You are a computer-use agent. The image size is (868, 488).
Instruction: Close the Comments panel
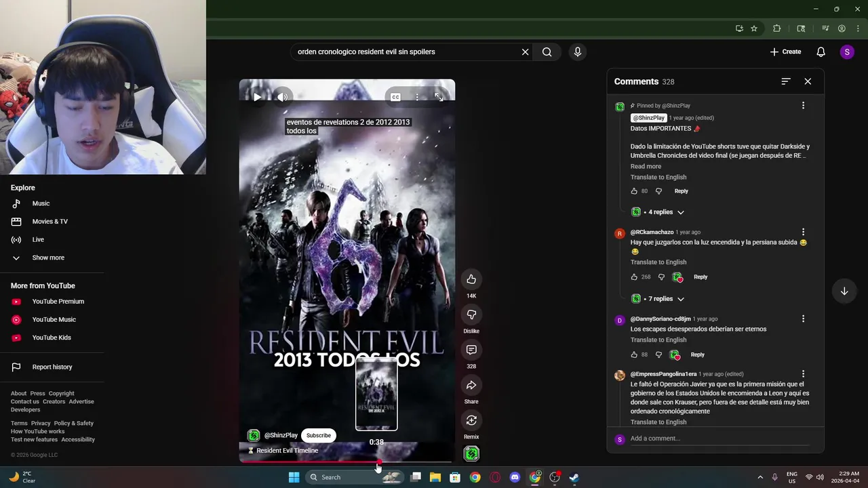tap(808, 81)
